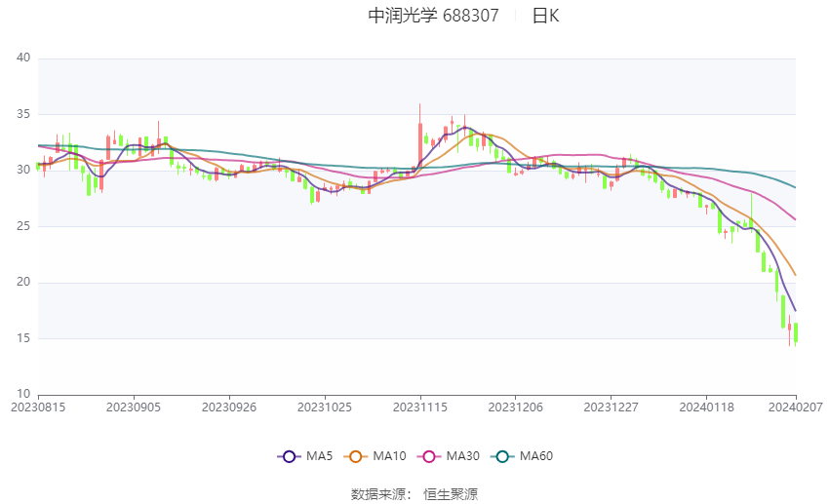The height and width of the screenshot is (504, 829).
Task: Select the 20231206 x-axis date label
Action: [516, 407]
